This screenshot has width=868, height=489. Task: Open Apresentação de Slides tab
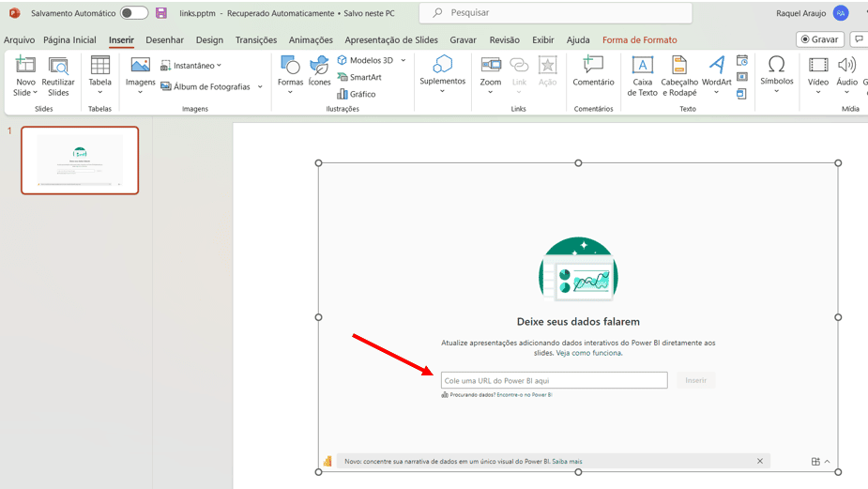tap(390, 39)
